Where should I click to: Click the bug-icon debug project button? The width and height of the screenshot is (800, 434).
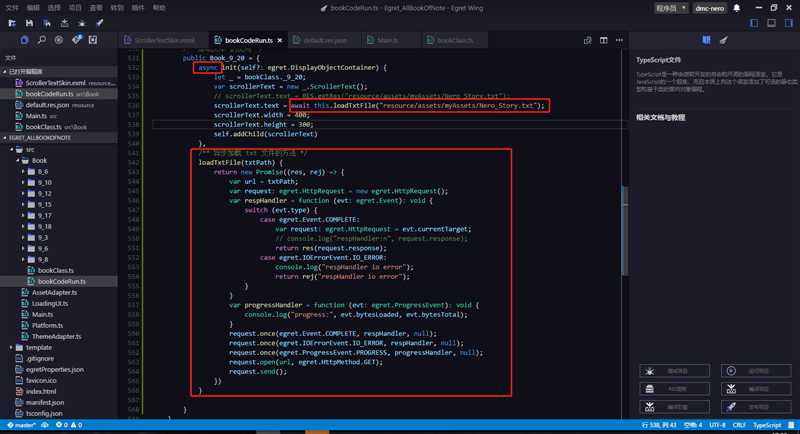click(674, 371)
